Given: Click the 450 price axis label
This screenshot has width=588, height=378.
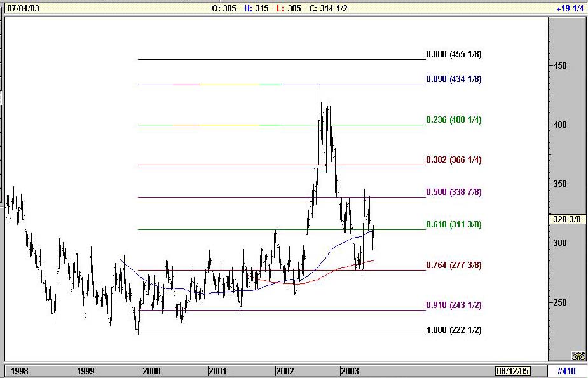Looking at the screenshot, I should click(x=560, y=66).
